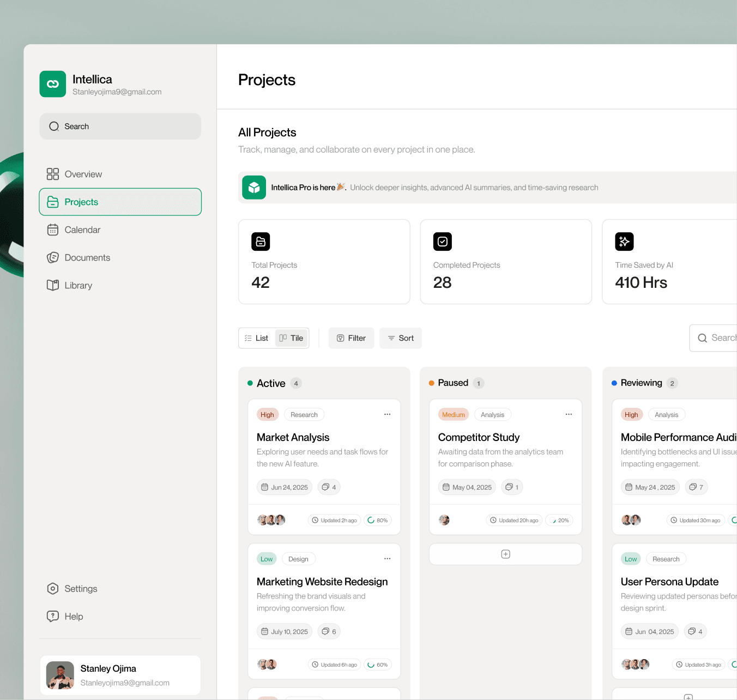Click the Intellica green logo icon
The width and height of the screenshot is (737, 700).
[x=53, y=84]
